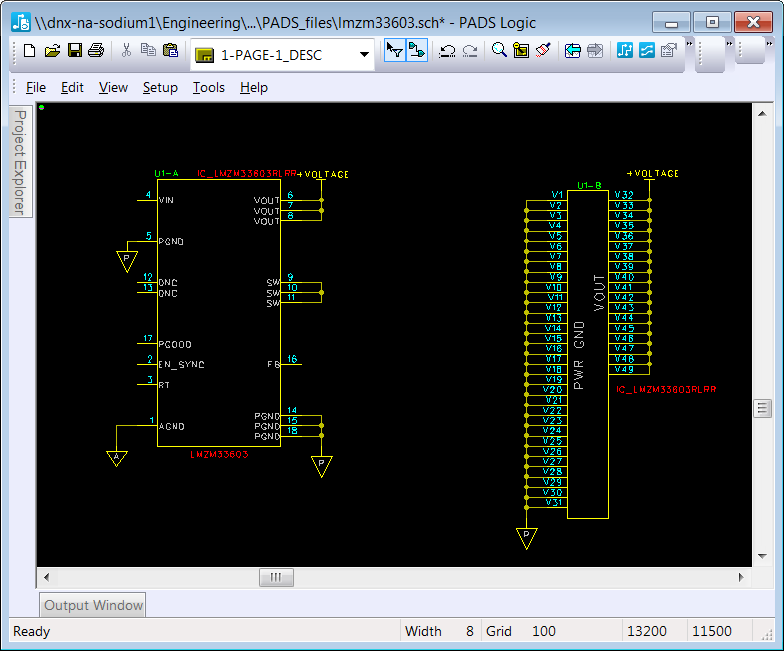
Task: Open Properties toolbar icon
Action: click(668, 50)
